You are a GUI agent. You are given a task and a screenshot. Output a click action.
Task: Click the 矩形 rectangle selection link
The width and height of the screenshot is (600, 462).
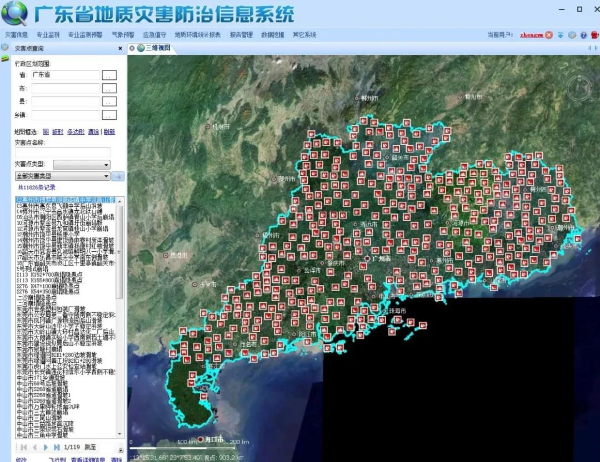[58, 132]
